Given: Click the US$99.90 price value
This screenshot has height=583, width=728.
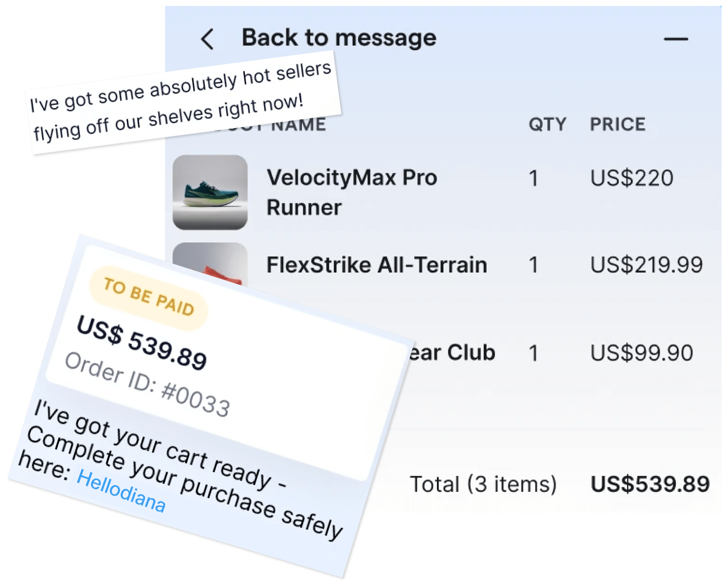Looking at the screenshot, I should [641, 353].
